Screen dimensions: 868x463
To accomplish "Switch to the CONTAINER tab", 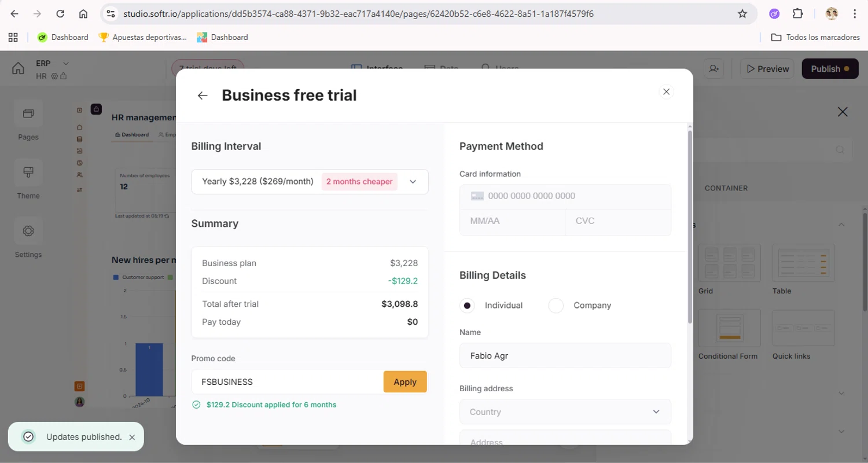I will point(726,188).
